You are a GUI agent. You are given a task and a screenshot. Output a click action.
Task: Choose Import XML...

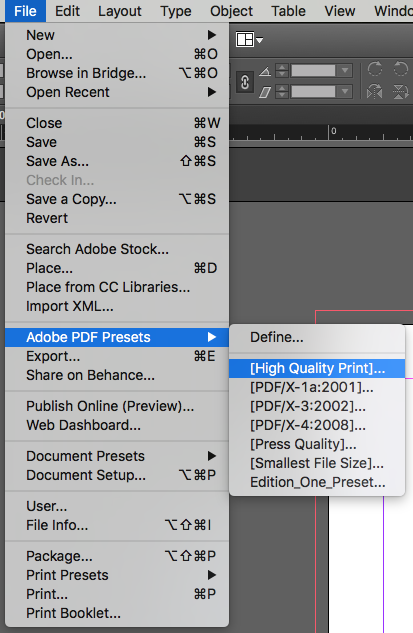[x=117, y=306]
